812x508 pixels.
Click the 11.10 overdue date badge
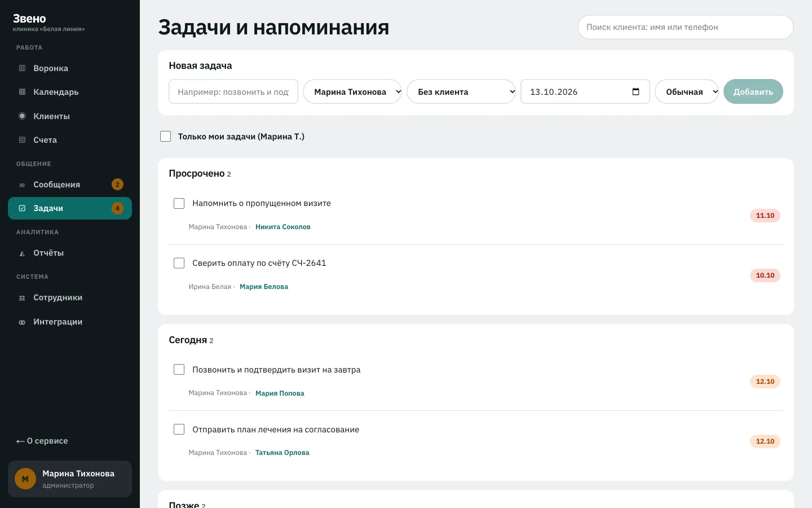(765, 216)
